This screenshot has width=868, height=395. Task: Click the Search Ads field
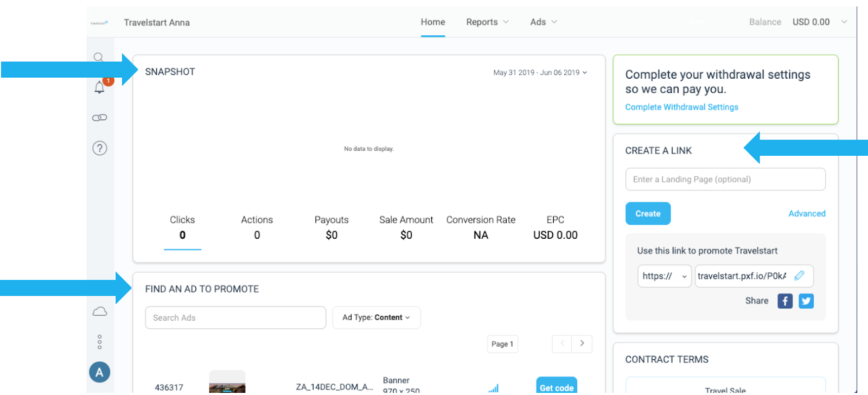pos(235,318)
